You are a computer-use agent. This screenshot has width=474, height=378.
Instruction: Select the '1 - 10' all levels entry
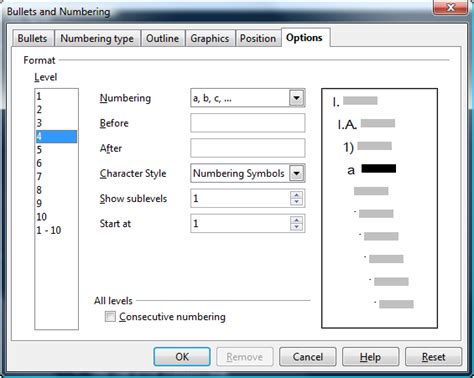coord(56,230)
